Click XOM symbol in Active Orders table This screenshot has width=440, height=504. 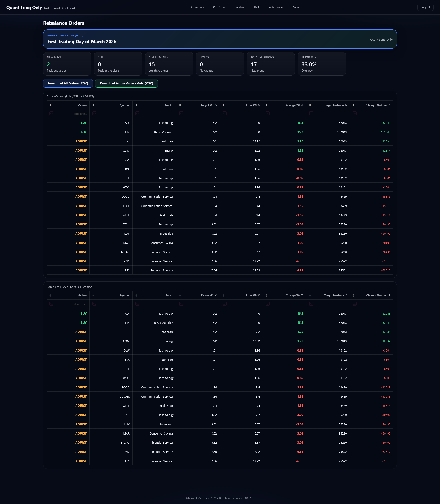point(126,151)
